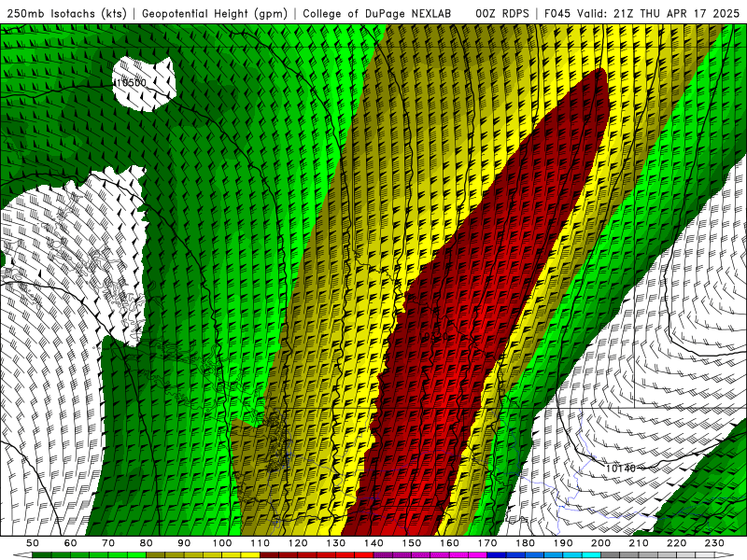Image resolution: width=747 pixels, height=560 pixels.
Task: Click the 160 tick label on the color scale
Action: (449, 543)
